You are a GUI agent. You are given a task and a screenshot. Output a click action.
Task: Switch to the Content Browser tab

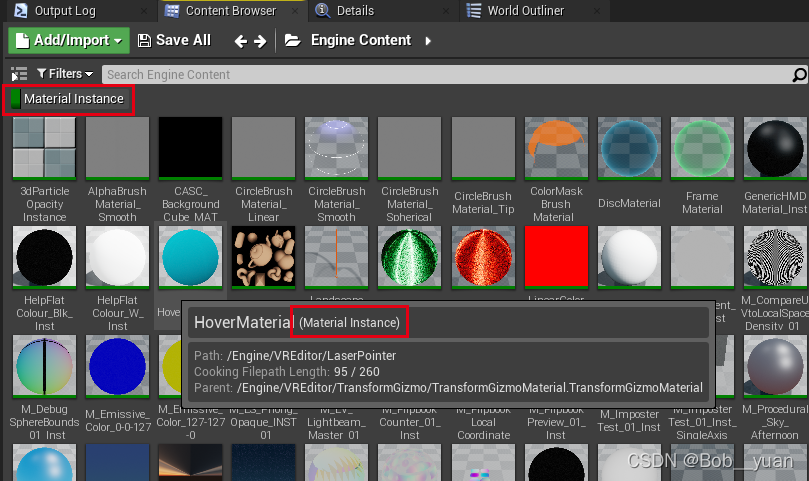pos(231,11)
